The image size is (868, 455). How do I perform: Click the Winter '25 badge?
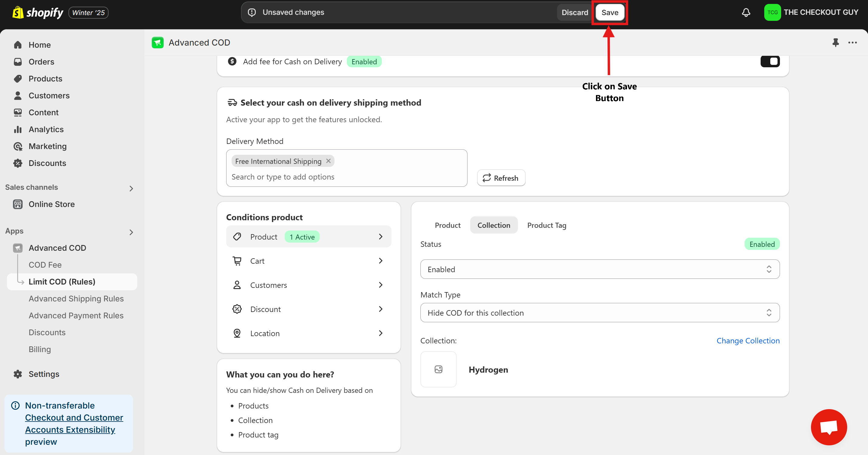pos(88,12)
